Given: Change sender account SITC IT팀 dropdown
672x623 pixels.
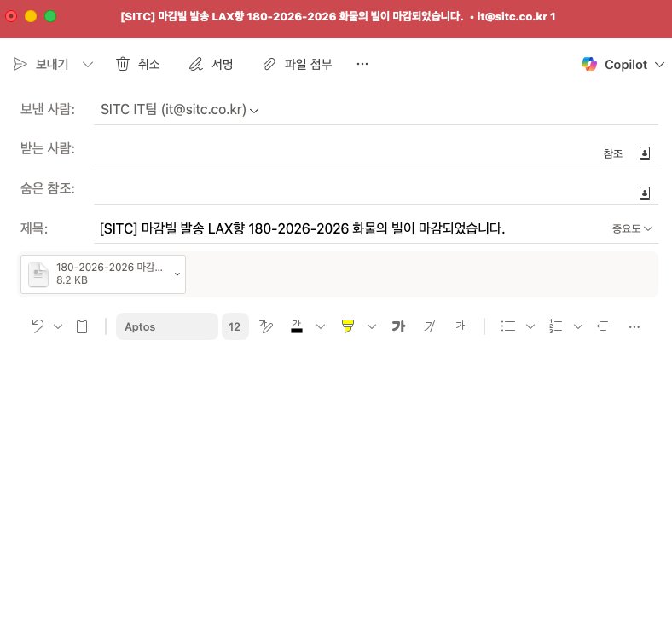Looking at the screenshot, I should click(x=180, y=110).
